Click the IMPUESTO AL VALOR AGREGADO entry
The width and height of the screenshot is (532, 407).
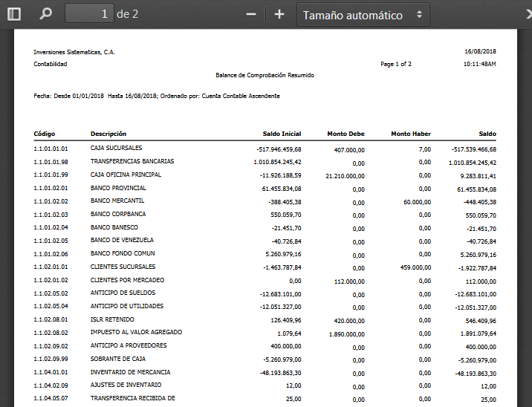pyautogui.click(x=136, y=332)
